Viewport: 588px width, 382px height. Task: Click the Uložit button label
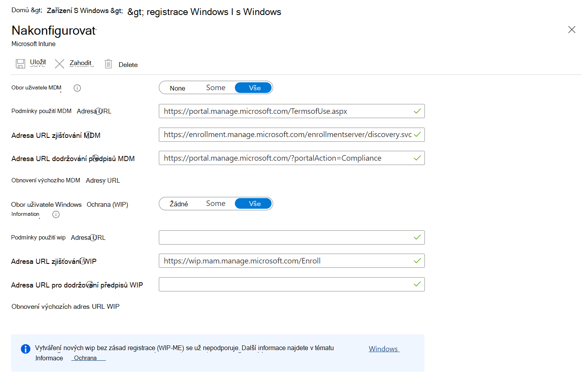tap(38, 62)
